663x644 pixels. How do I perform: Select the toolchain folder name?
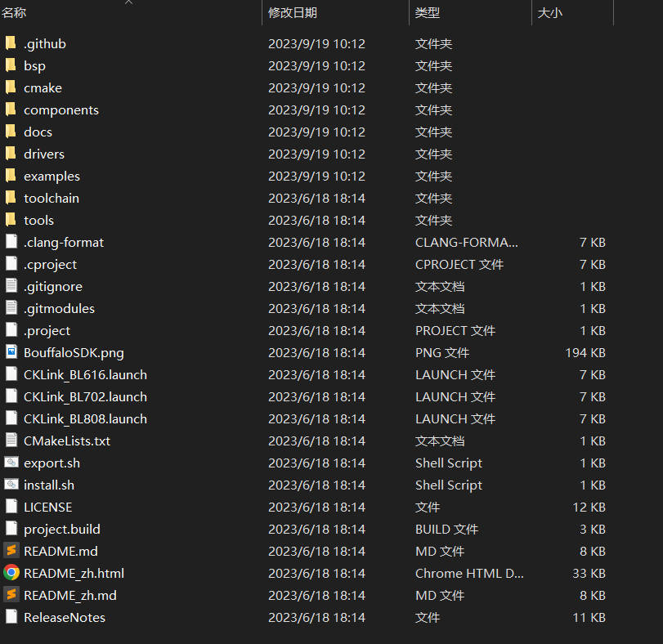coord(52,198)
